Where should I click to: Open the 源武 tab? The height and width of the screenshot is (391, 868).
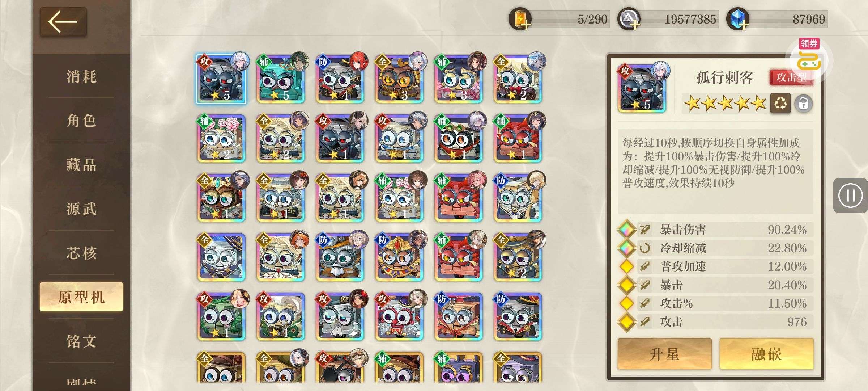81,209
